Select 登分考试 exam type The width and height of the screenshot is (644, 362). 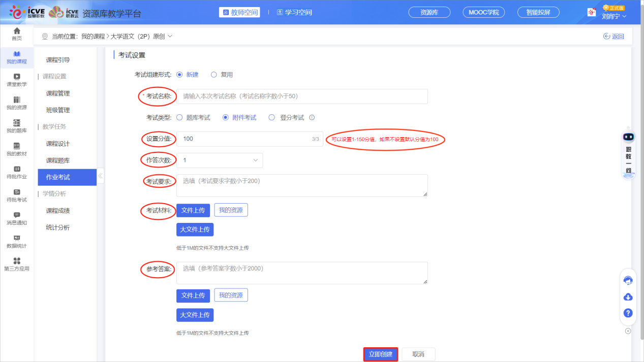click(x=271, y=117)
